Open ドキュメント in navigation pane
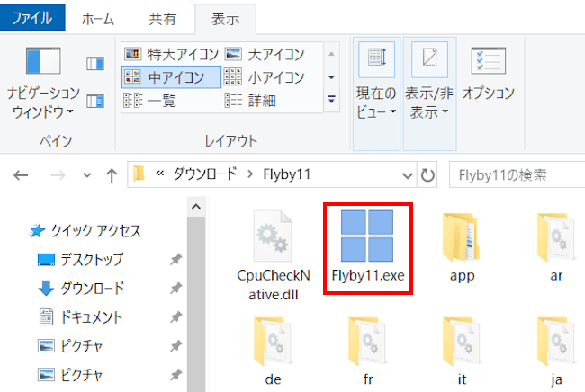 (x=81, y=317)
